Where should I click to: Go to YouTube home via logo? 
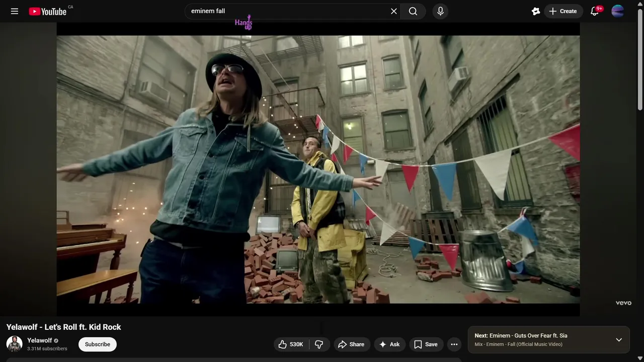tap(48, 12)
